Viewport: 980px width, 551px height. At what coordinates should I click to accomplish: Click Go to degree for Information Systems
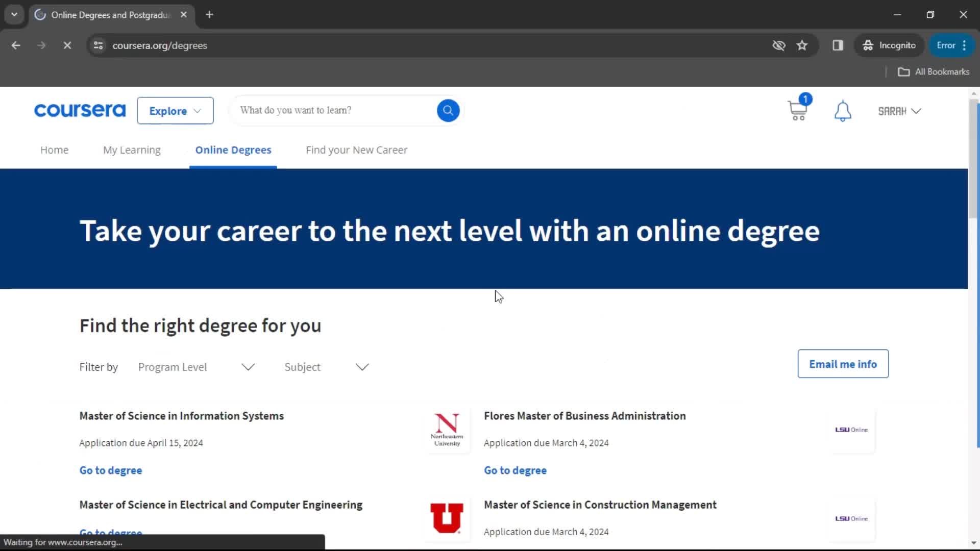click(x=111, y=469)
